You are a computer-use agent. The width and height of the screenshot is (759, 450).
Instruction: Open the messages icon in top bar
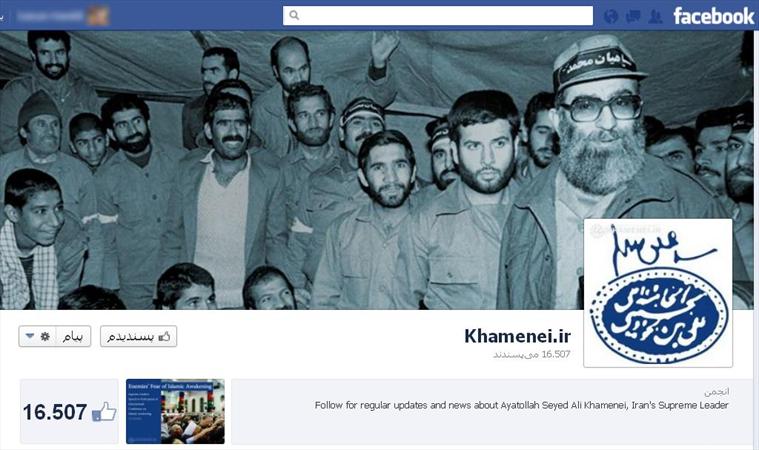point(633,16)
